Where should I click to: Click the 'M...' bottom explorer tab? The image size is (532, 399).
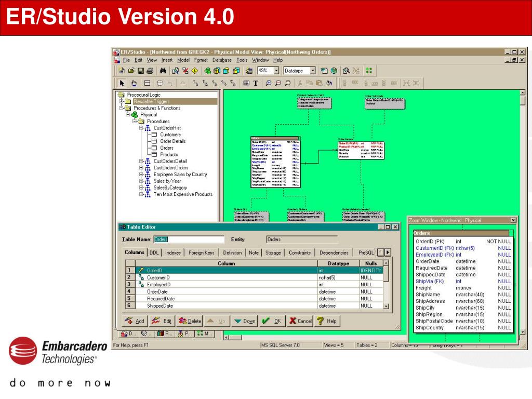[x=205, y=334]
